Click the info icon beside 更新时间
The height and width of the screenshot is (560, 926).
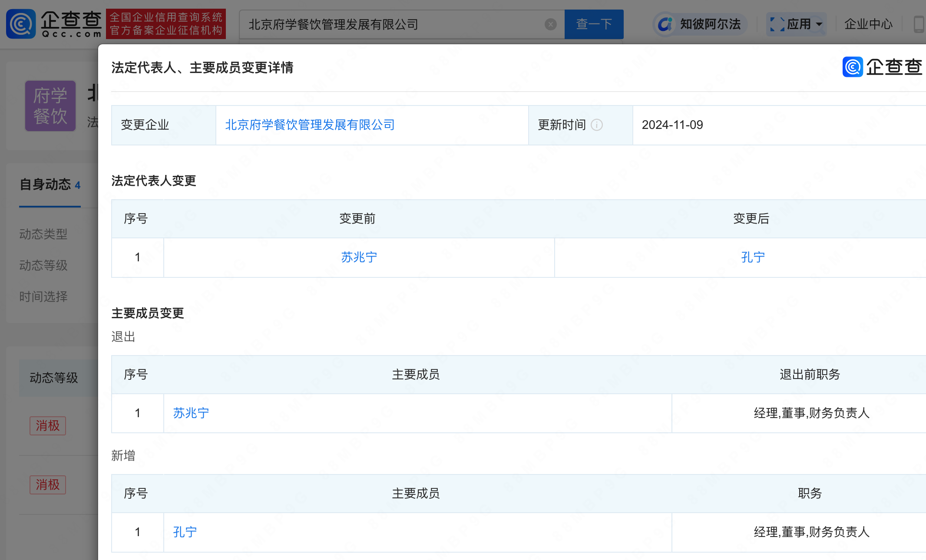point(597,125)
